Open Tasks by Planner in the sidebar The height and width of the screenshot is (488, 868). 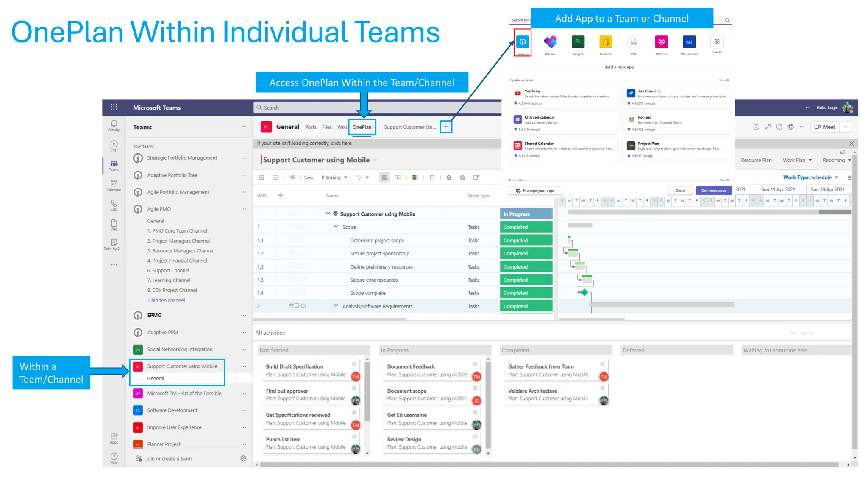pyautogui.click(x=114, y=244)
